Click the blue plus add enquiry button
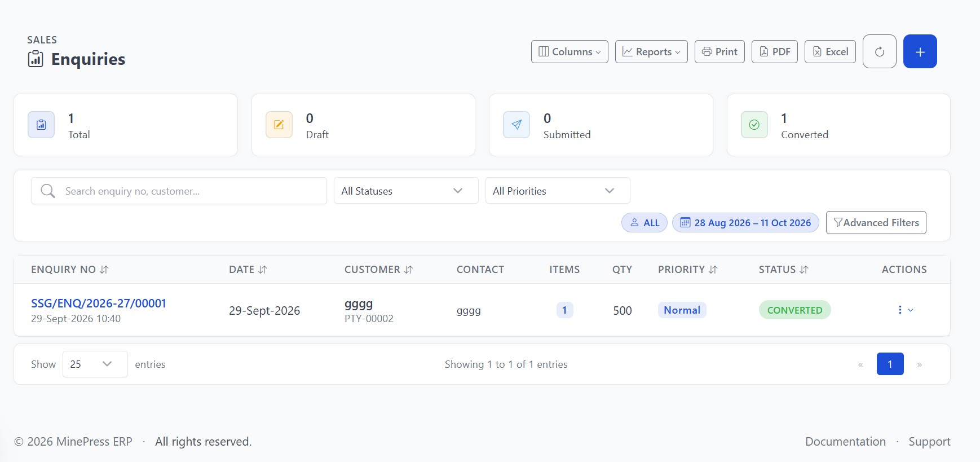 pos(920,51)
